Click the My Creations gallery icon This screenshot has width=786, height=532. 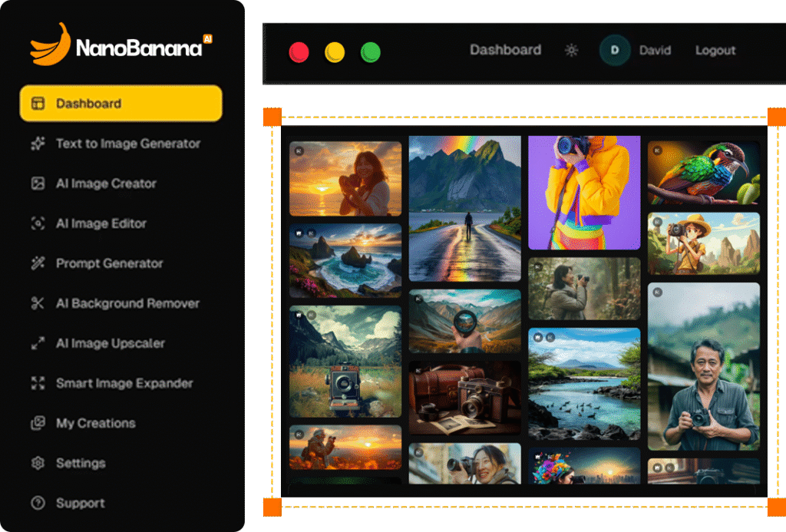[x=38, y=423]
